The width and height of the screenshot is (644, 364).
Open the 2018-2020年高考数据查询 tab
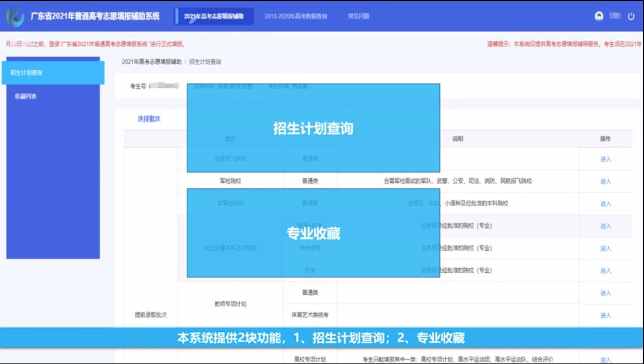[x=296, y=17]
